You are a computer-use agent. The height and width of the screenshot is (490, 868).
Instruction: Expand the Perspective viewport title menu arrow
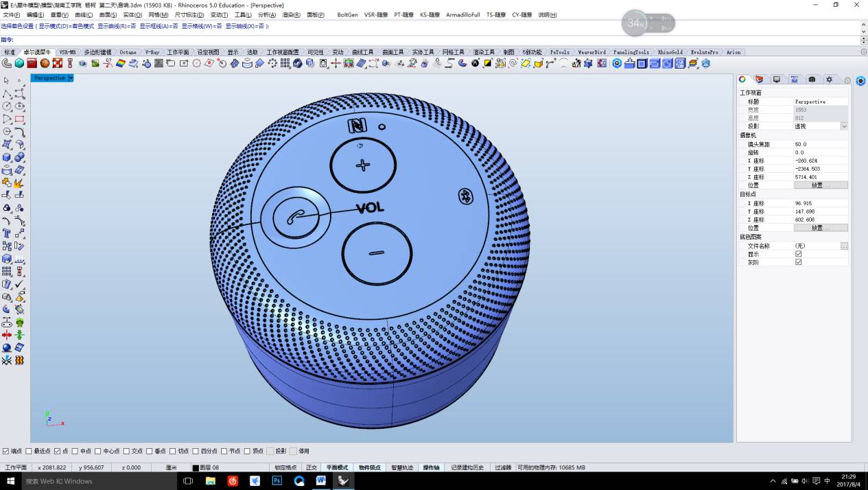(71, 78)
